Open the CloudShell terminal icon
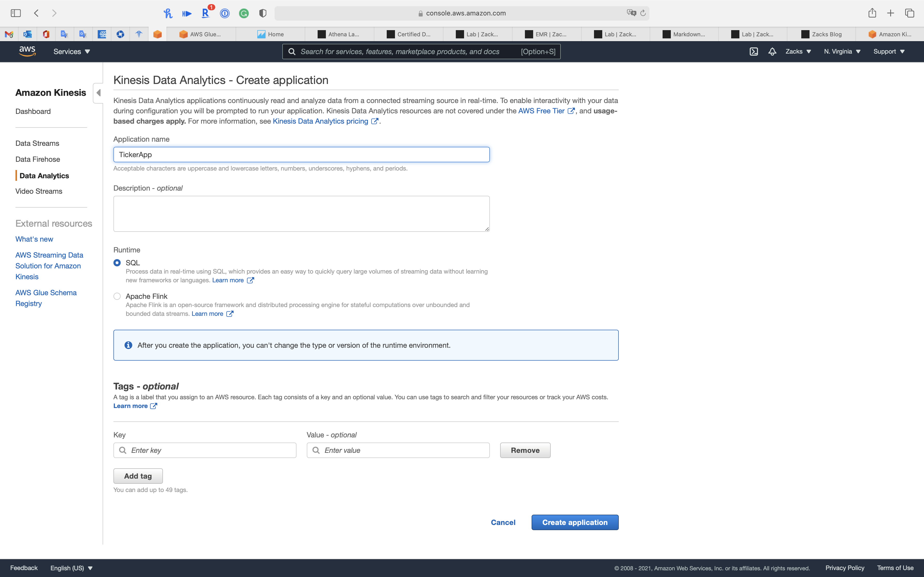This screenshot has height=577, width=924. coord(753,52)
